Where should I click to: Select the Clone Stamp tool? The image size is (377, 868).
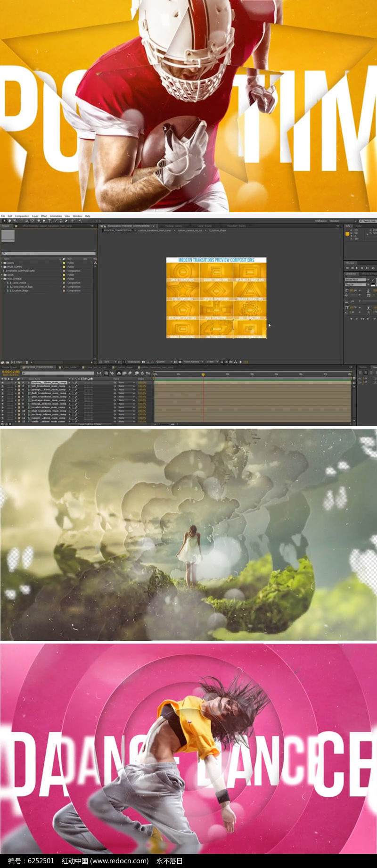tap(60, 221)
